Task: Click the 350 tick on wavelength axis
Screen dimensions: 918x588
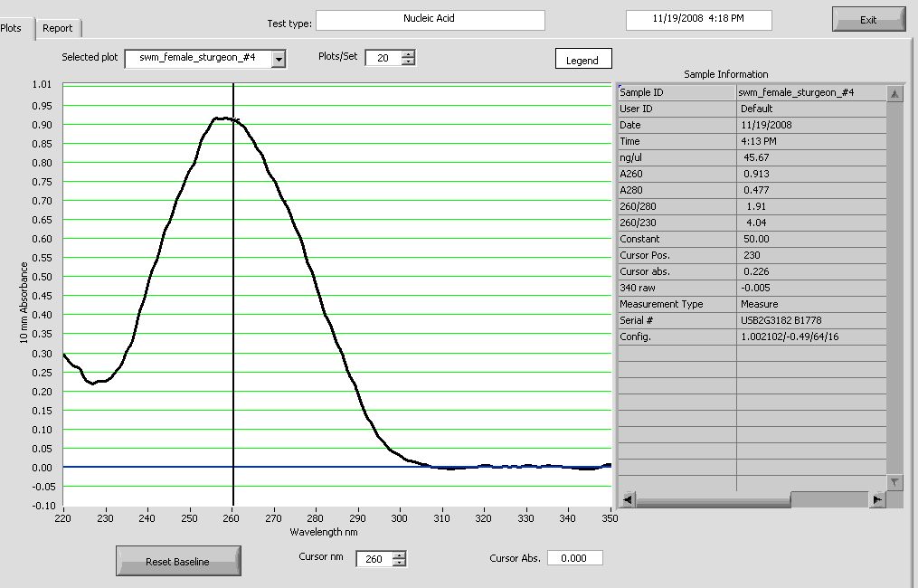Action: tap(610, 518)
